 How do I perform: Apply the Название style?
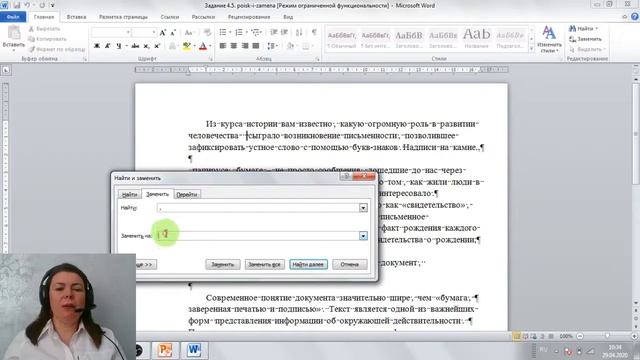476,38
